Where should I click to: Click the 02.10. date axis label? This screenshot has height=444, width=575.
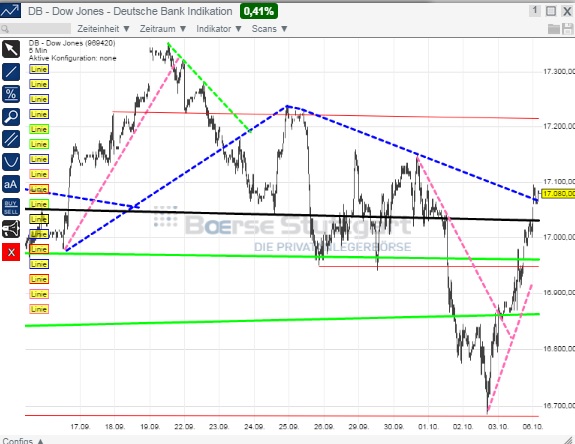coord(463,427)
